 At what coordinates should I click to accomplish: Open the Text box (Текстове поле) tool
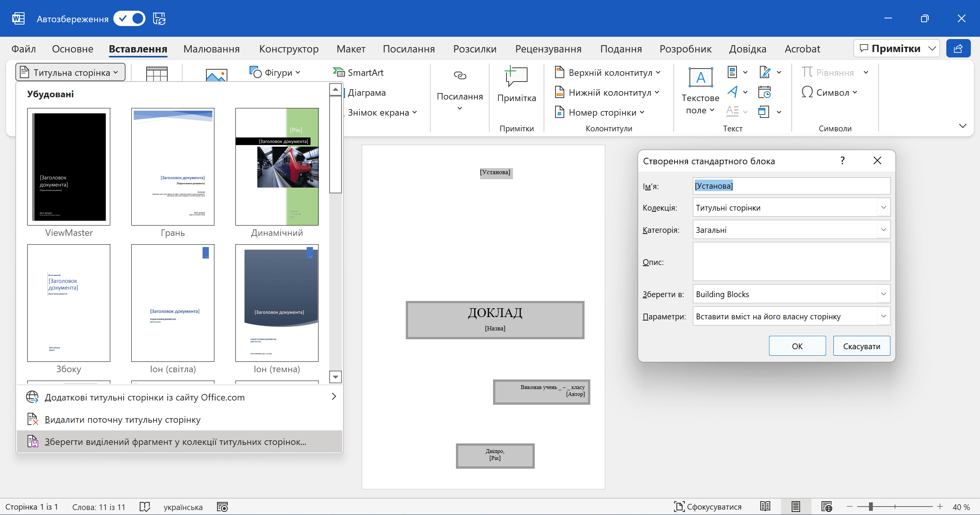pos(700,78)
